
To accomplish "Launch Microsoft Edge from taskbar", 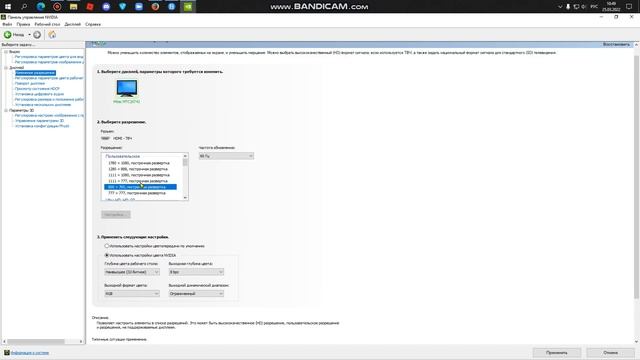I will (41, 7).
